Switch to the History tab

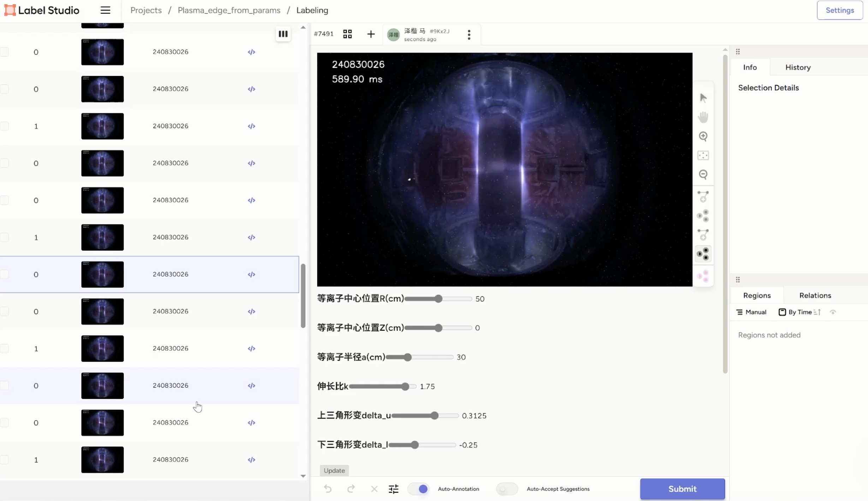tap(798, 67)
